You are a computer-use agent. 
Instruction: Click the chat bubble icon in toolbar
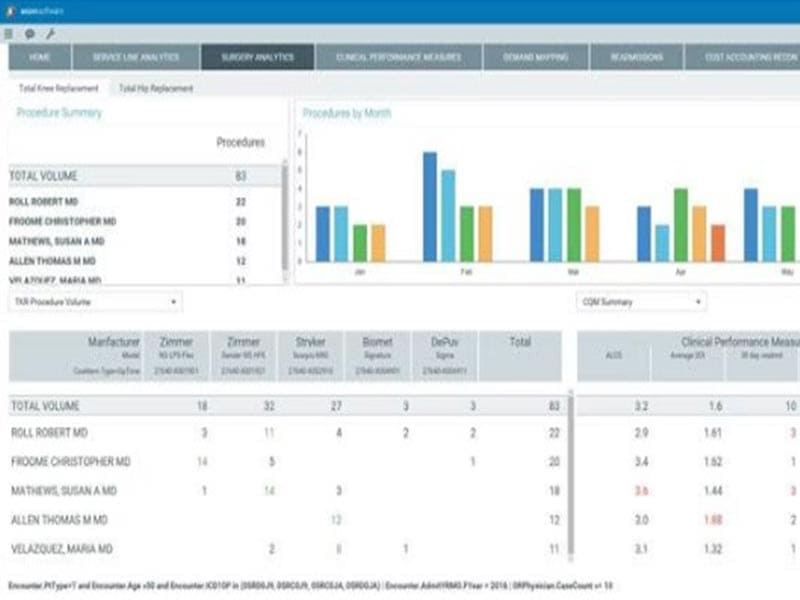30,31
